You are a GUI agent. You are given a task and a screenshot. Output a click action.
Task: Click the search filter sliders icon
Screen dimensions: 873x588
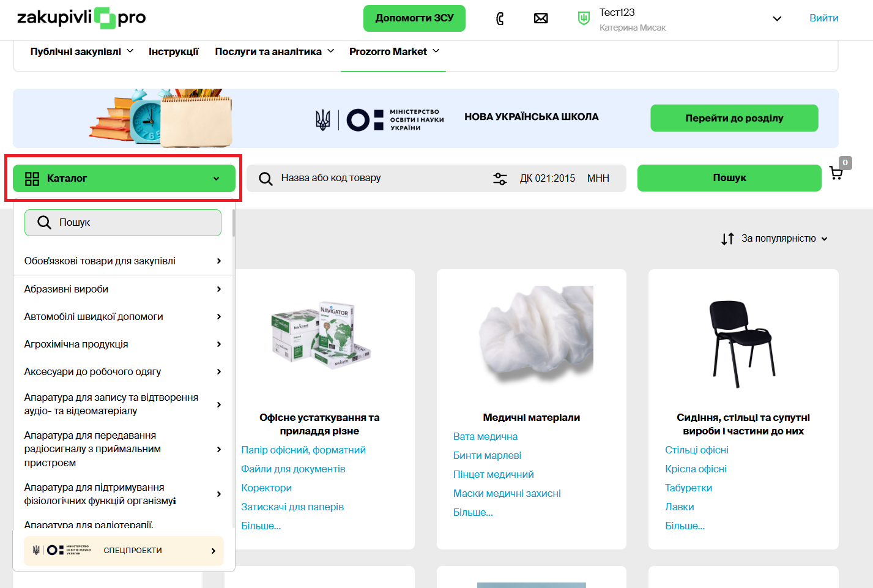coord(500,179)
